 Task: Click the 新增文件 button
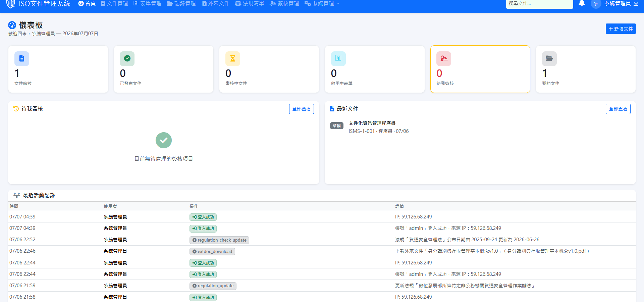pyautogui.click(x=621, y=29)
